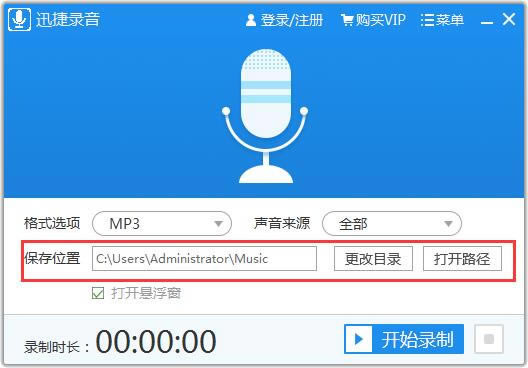This screenshot has width=528, height=368.
Task: Expand the MP3 format dropdown arrow
Action: [x=219, y=224]
